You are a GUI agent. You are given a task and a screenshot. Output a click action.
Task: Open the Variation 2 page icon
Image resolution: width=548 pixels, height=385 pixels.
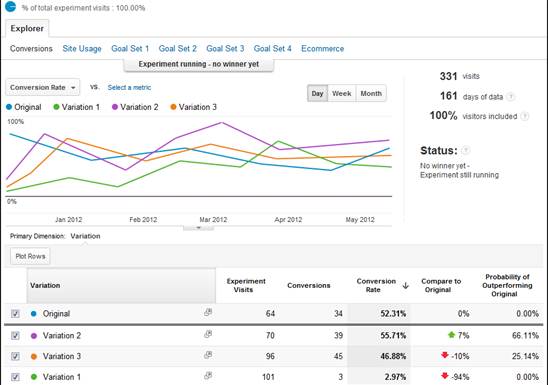click(x=208, y=334)
